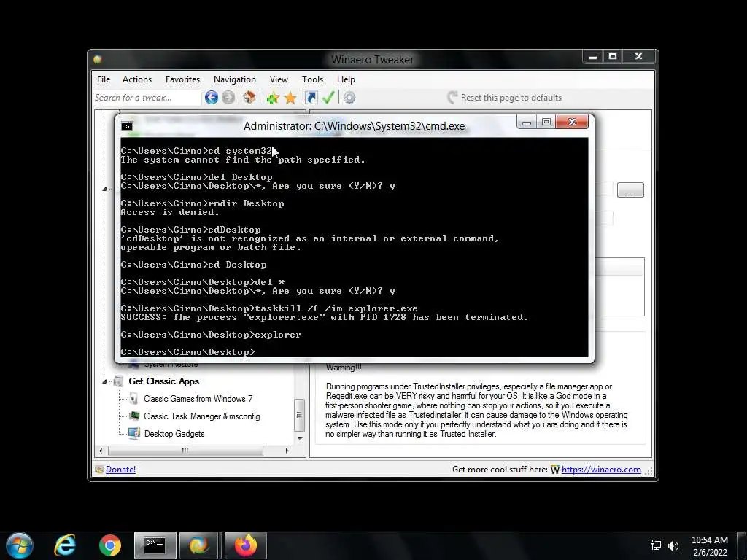Screen dimensions: 747x560
Task: Open the File menu
Action: [x=104, y=79]
